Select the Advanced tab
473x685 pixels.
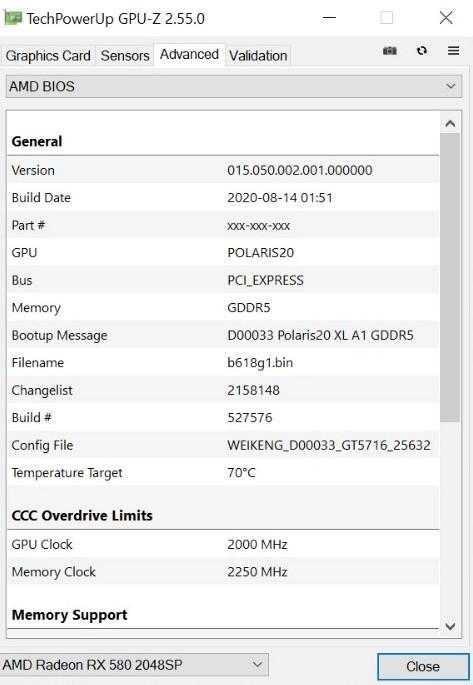[x=189, y=55]
